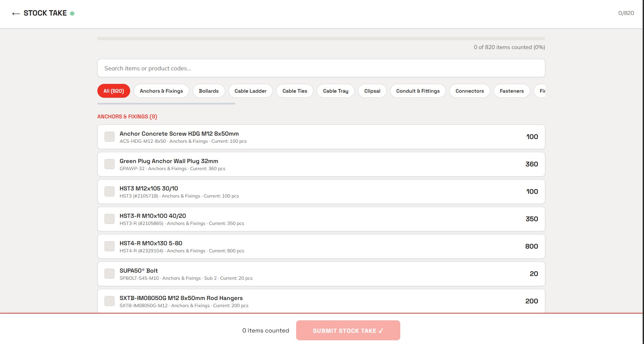Check the SUPA50 Bolt checkbox

(x=109, y=274)
